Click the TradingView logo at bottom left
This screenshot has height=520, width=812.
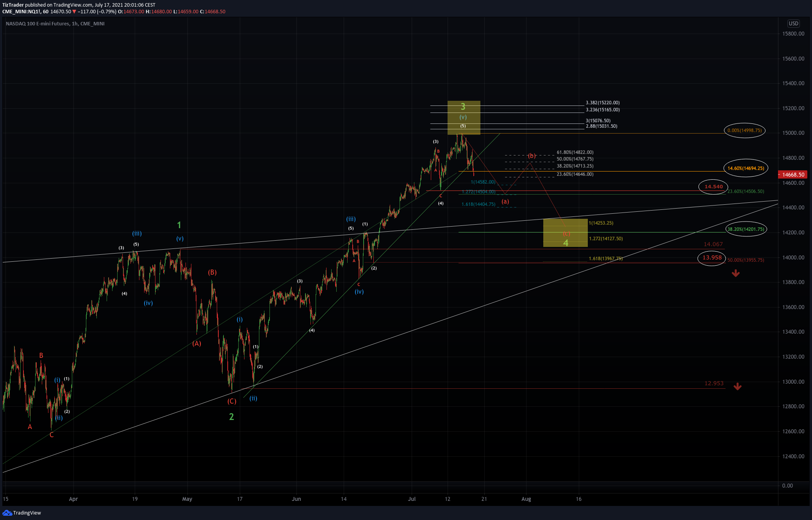pos(22,513)
